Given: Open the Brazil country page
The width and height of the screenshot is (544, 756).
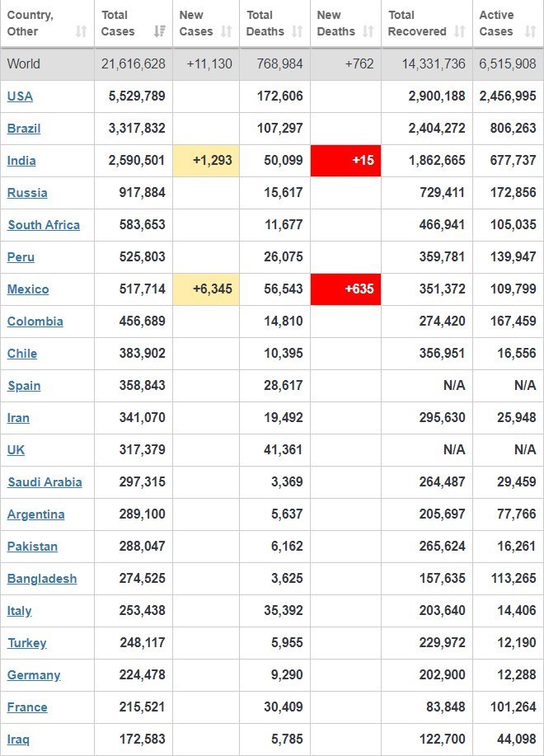Looking at the screenshot, I should pyautogui.click(x=24, y=129).
